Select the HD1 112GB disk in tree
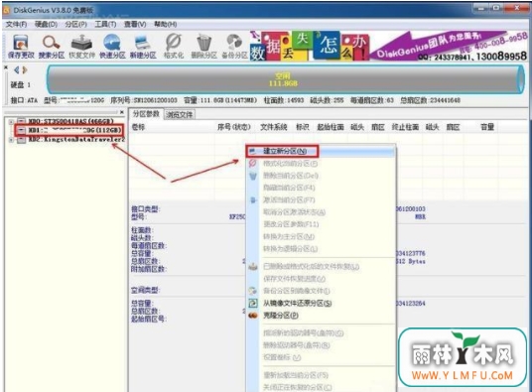The image size is (532, 392). (69, 130)
